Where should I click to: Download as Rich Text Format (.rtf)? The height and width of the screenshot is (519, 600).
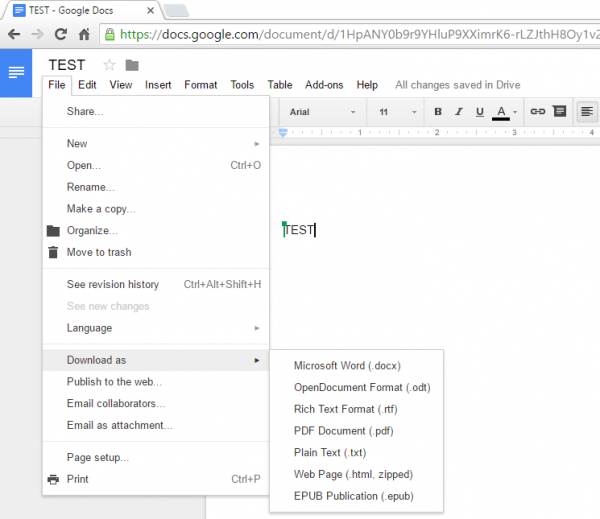pyautogui.click(x=357, y=410)
